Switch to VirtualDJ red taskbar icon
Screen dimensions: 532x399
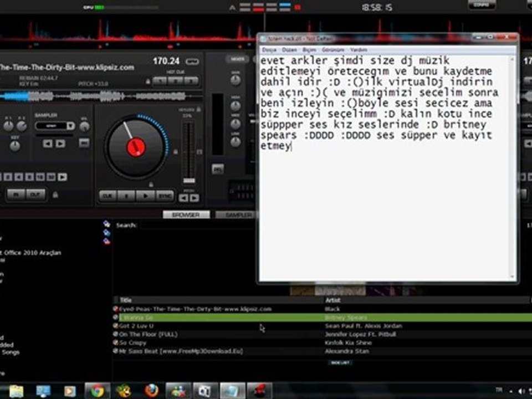coord(259,391)
